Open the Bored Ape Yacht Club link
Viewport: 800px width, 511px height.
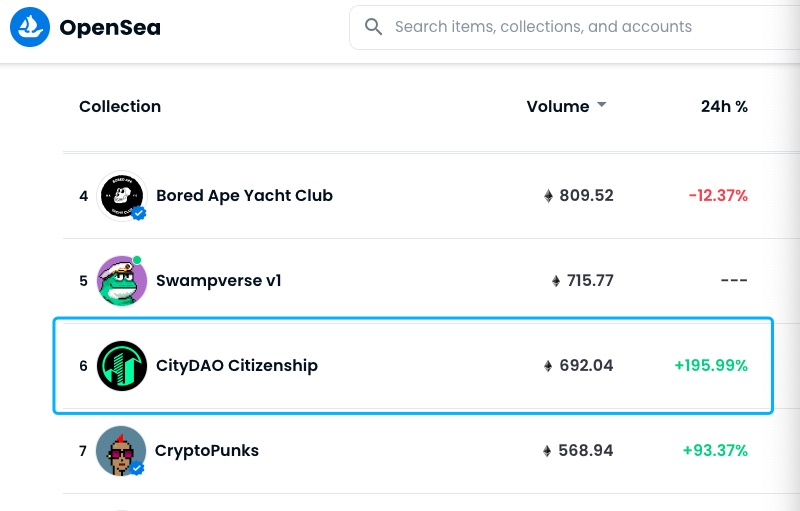pos(244,196)
